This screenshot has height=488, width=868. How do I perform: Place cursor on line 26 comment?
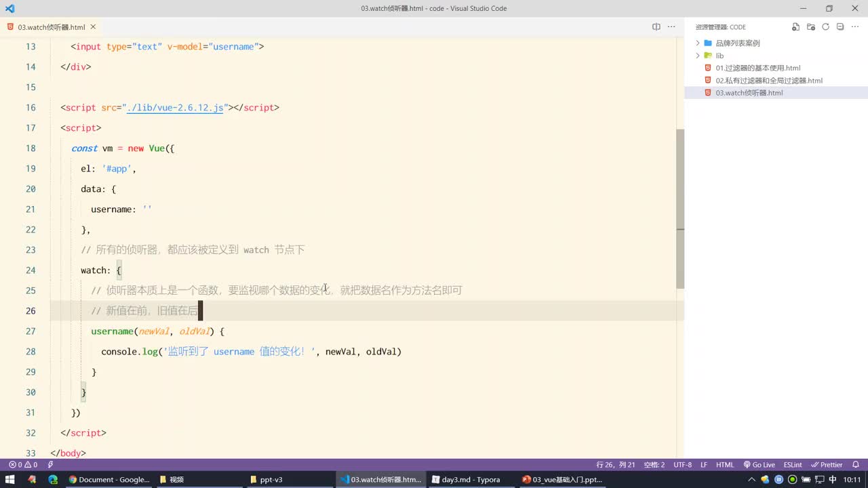tap(144, 311)
